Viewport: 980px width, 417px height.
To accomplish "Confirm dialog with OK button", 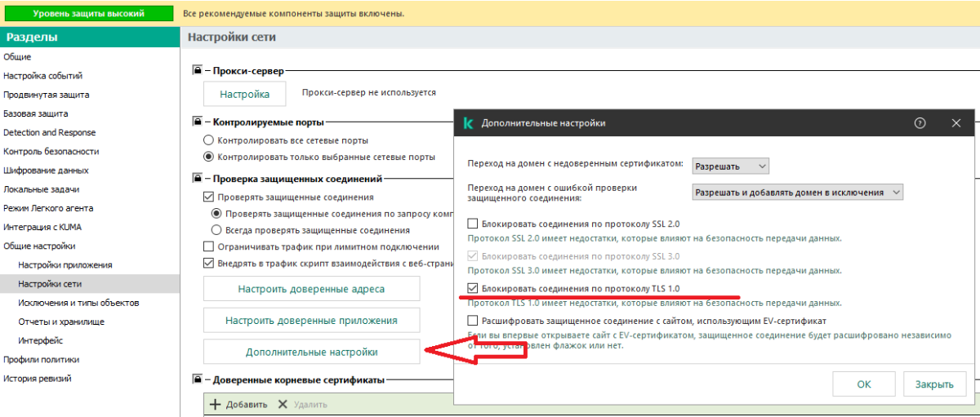I will 864,384.
